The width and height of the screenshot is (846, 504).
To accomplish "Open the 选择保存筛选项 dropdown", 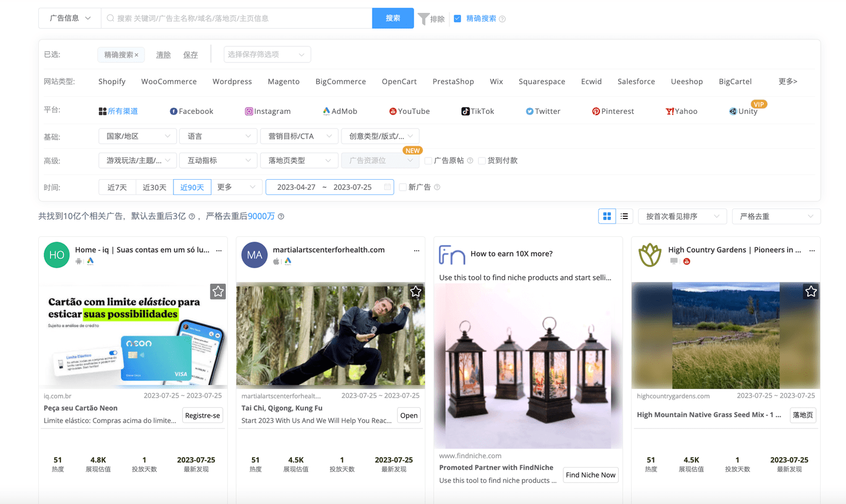I will [267, 55].
